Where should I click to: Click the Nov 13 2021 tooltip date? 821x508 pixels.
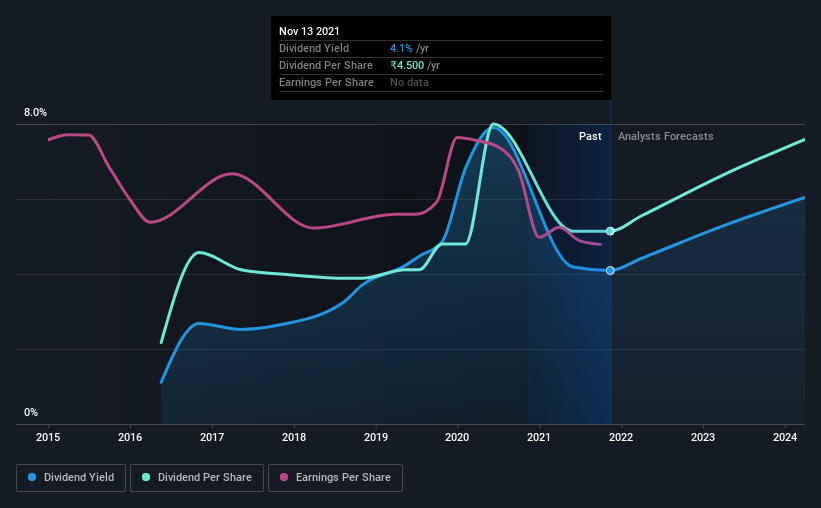(x=309, y=31)
